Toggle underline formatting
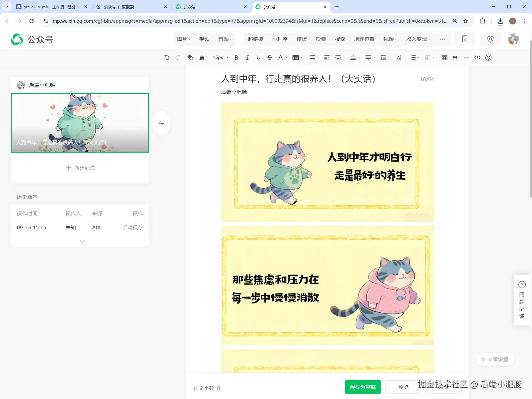Viewport: 532px width, 399px height. [259, 58]
